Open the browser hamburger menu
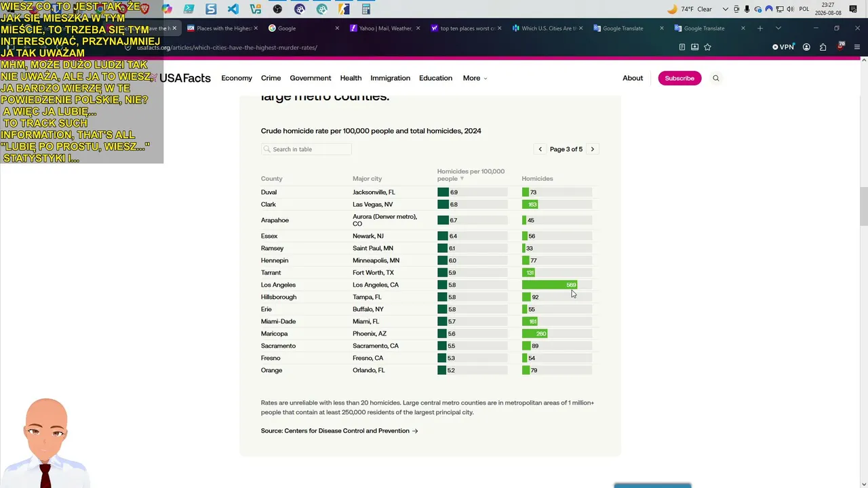The image size is (868, 488). [x=857, y=47]
